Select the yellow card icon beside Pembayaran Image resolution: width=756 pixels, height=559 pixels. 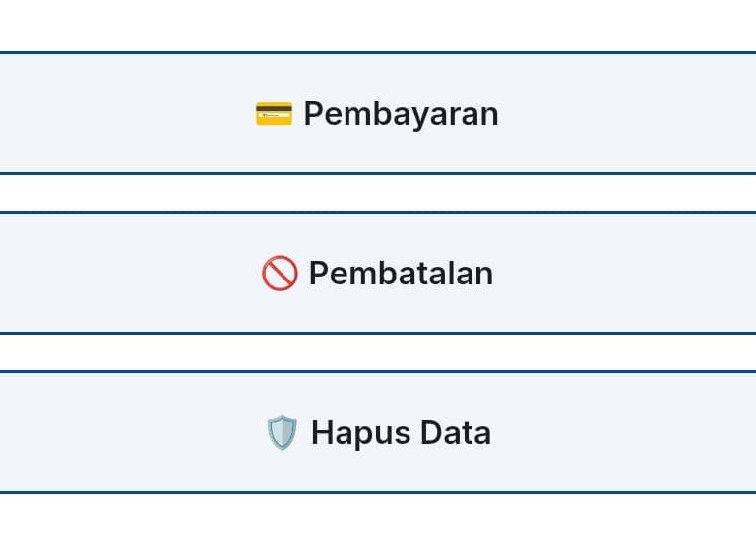tap(274, 114)
